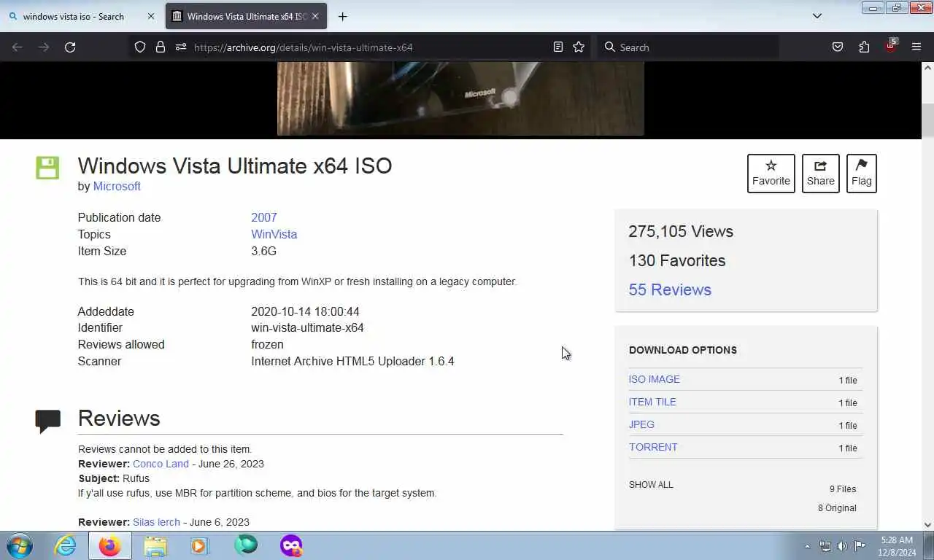Click the 130 Favorites text

(677, 260)
